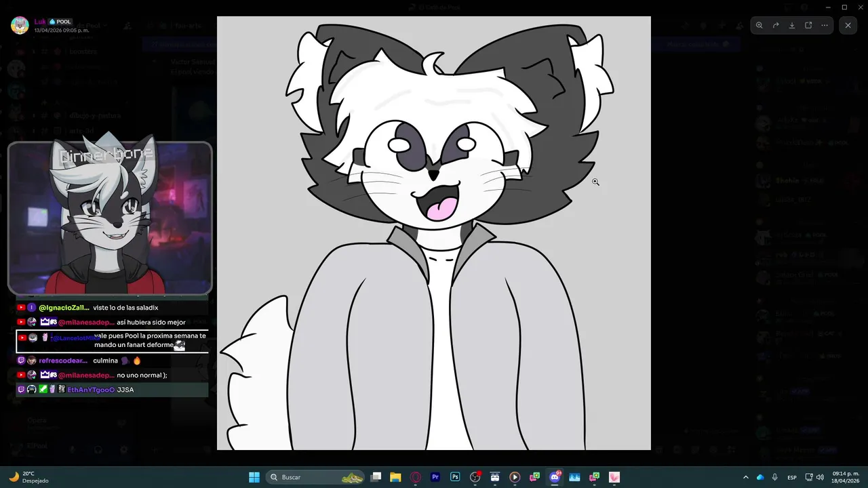Download the image using the download icon
The width and height of the screenshot is (868, 488).
(792, 25)
